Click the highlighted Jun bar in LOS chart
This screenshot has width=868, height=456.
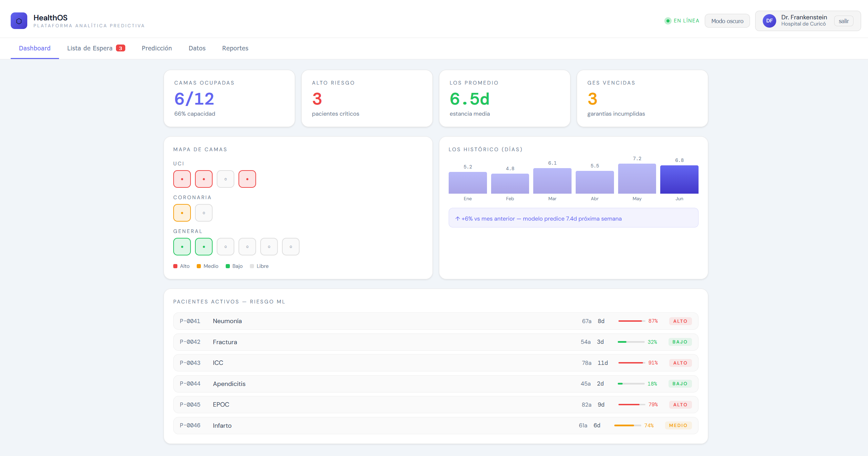coord(679,180)
